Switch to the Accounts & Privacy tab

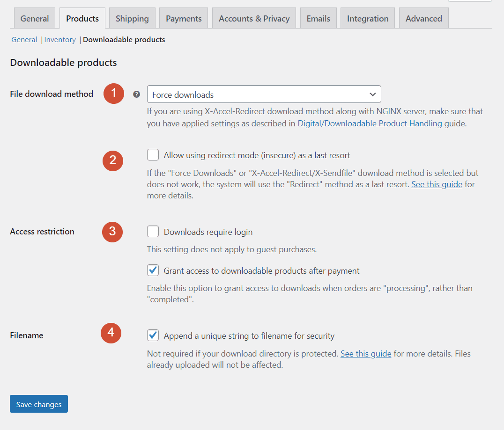click(x=254, y=18)
